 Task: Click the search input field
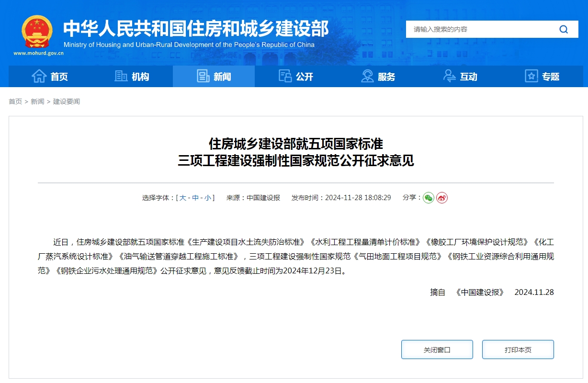479,29
